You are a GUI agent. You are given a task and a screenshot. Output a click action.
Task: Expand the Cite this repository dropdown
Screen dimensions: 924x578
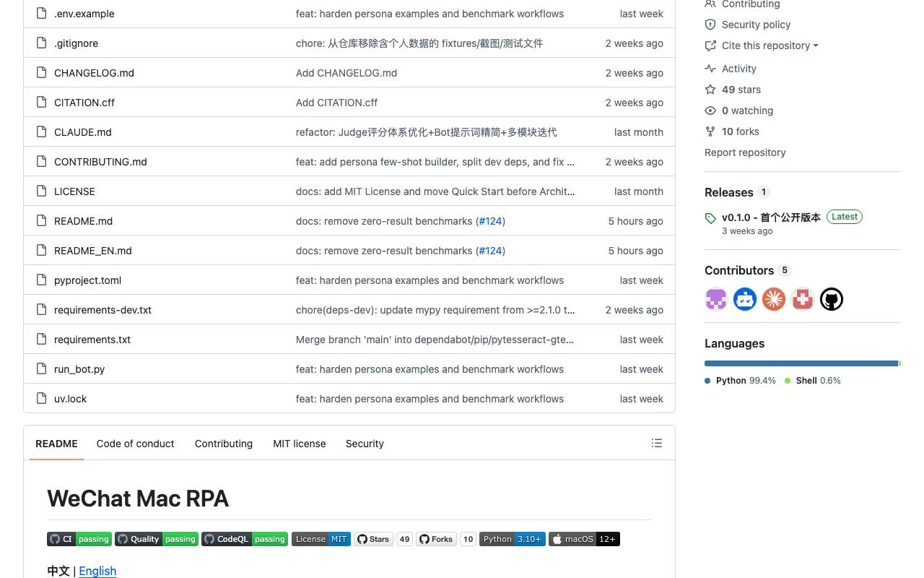click(770, 46)
